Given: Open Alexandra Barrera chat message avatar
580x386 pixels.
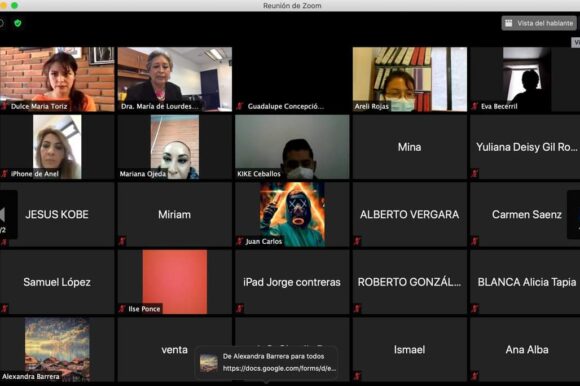Looking at the screenshot, I should click(209, 362).
